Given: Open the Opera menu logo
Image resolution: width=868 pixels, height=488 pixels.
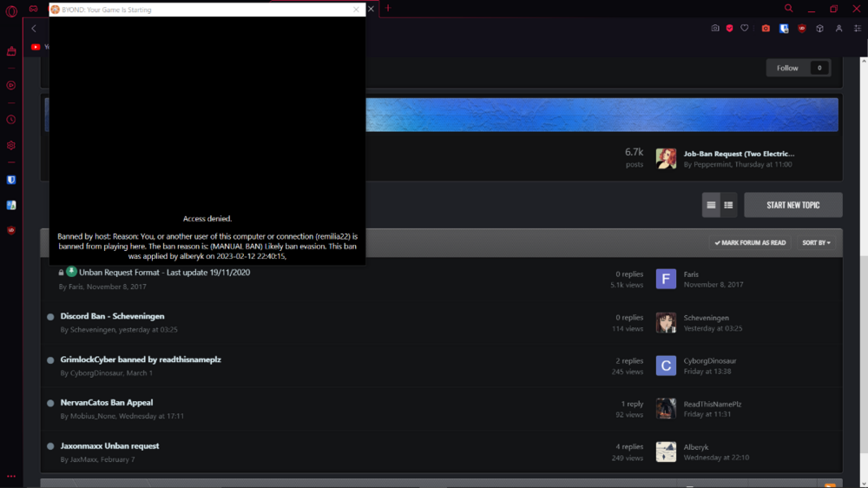Looking at the screenshot, I should click(11, 10).
